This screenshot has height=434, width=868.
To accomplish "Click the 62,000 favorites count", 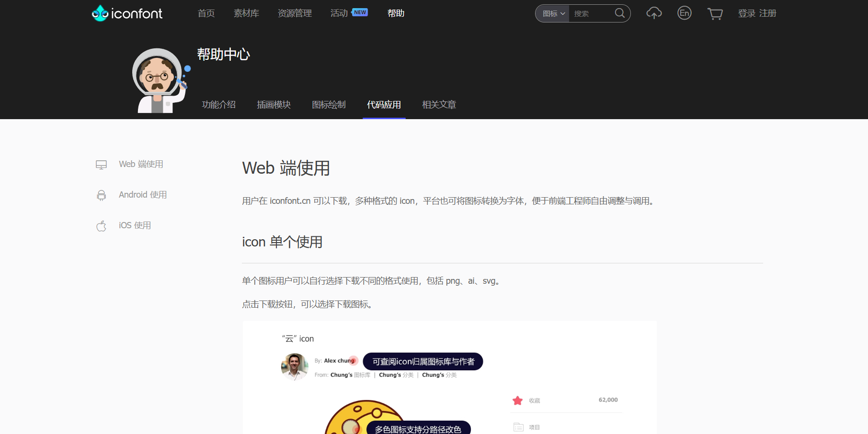I will 608,400.
